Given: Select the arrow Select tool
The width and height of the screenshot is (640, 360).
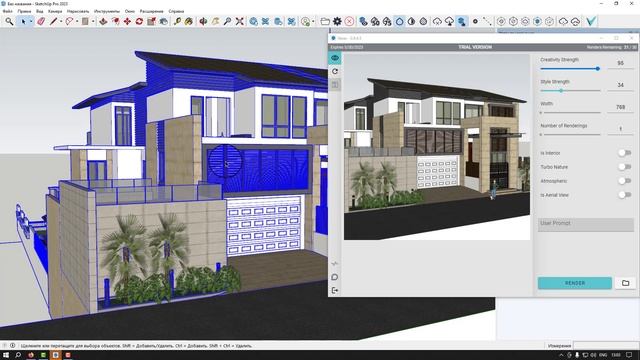Looking at the screenshot, I should tap(23, 21).
